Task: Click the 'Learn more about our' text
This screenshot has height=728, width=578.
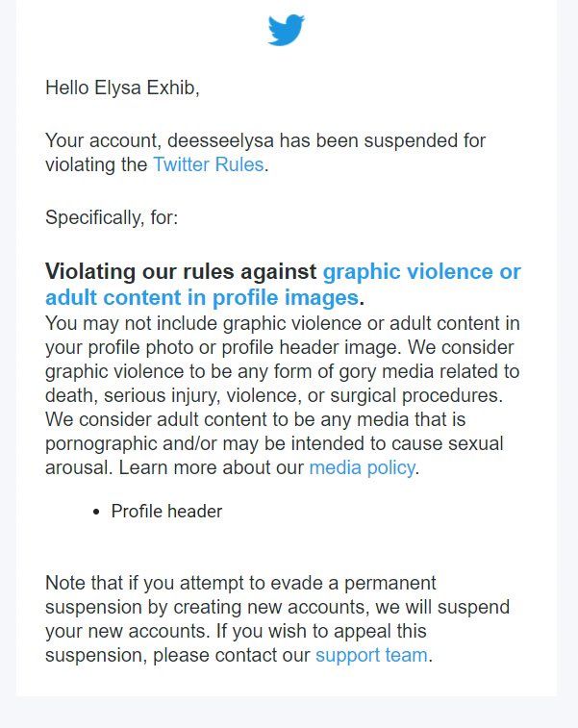Action: [x=212, y=467]
